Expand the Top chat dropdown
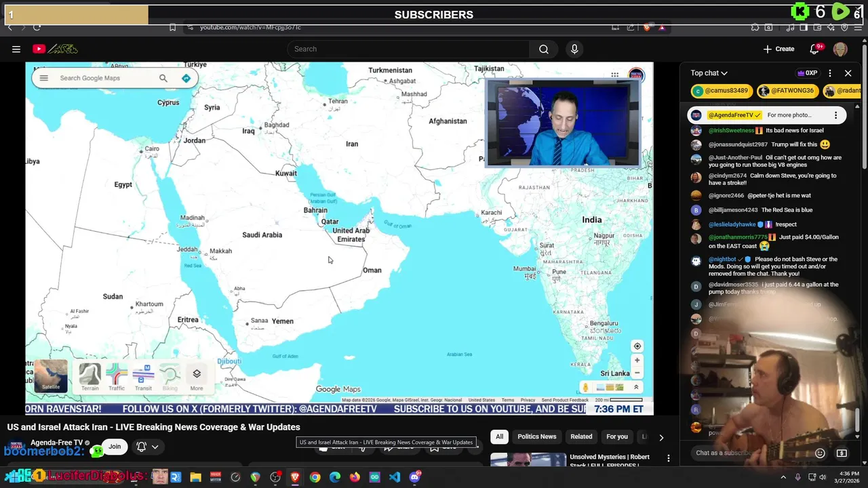Viewport: 868px width, 488px height. (709, 73)
